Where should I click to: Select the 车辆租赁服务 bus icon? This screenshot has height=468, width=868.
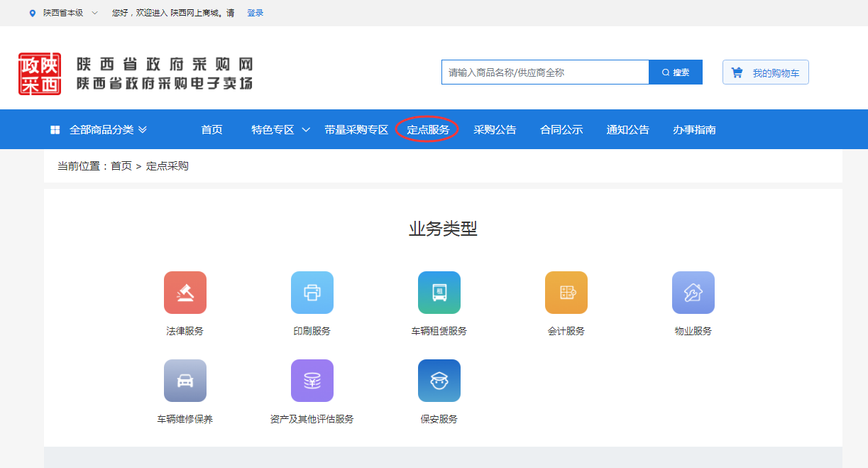click(439, 293)
